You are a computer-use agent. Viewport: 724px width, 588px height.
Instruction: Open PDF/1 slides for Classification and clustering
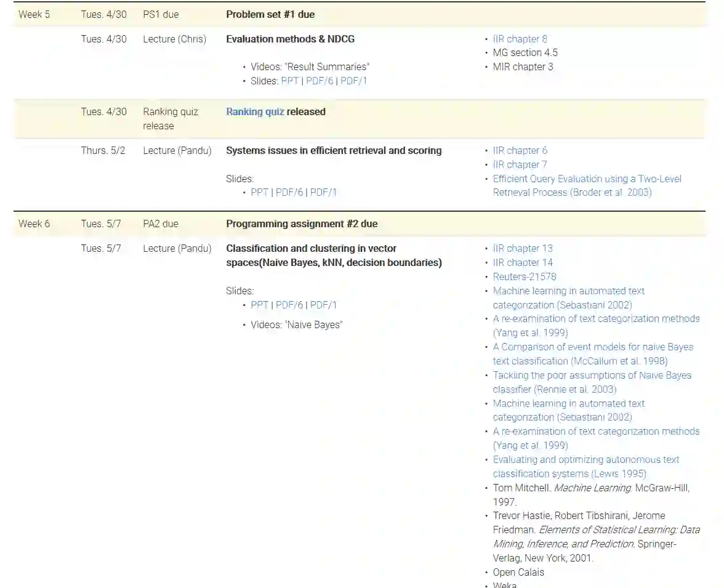323,305
